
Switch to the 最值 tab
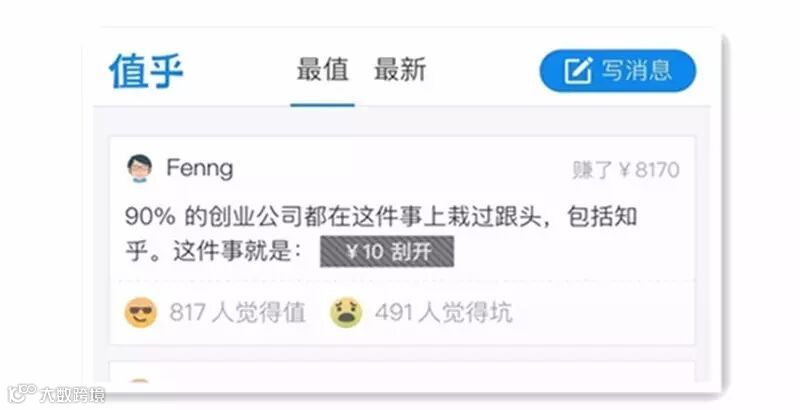(322, 69)
